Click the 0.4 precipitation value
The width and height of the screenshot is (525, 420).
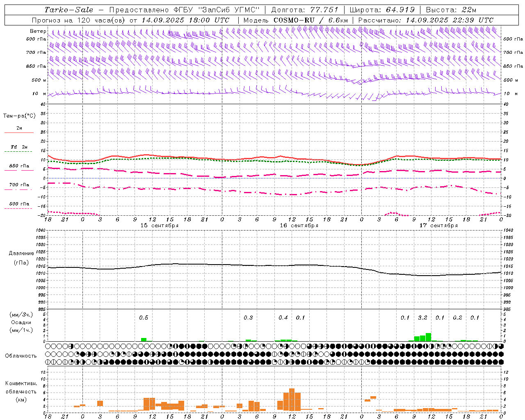click(x=283, y=317)
